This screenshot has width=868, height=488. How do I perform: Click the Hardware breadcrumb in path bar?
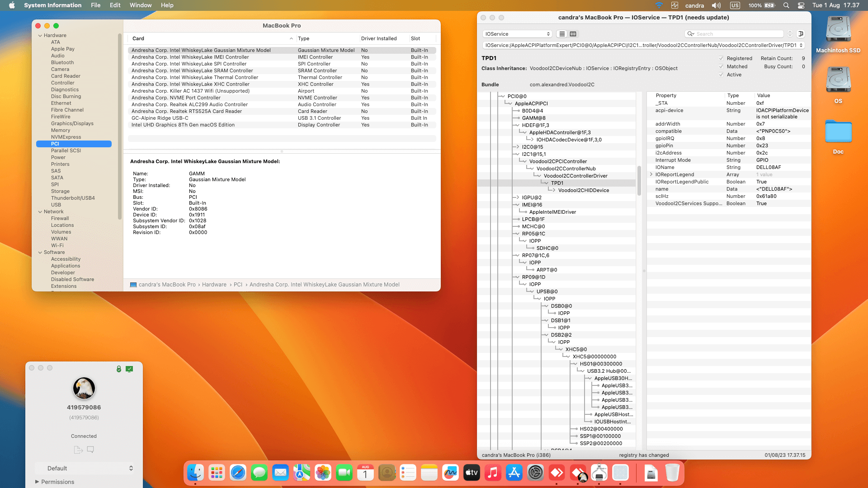click(x=214, y=285)
